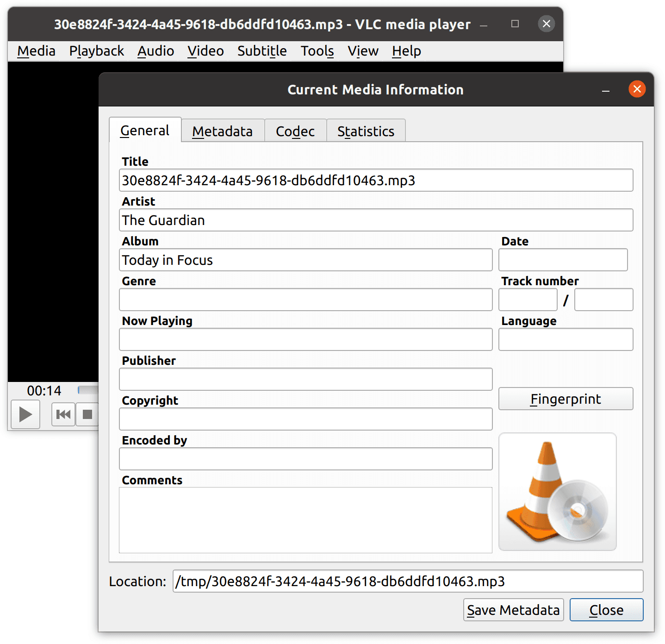Click the Stop playback icon

87,414
